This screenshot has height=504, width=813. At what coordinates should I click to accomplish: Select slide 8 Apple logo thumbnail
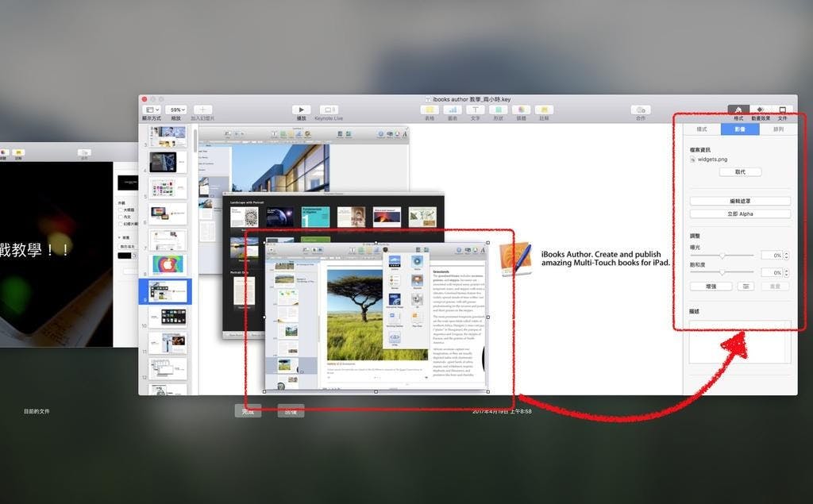[168, 265]
